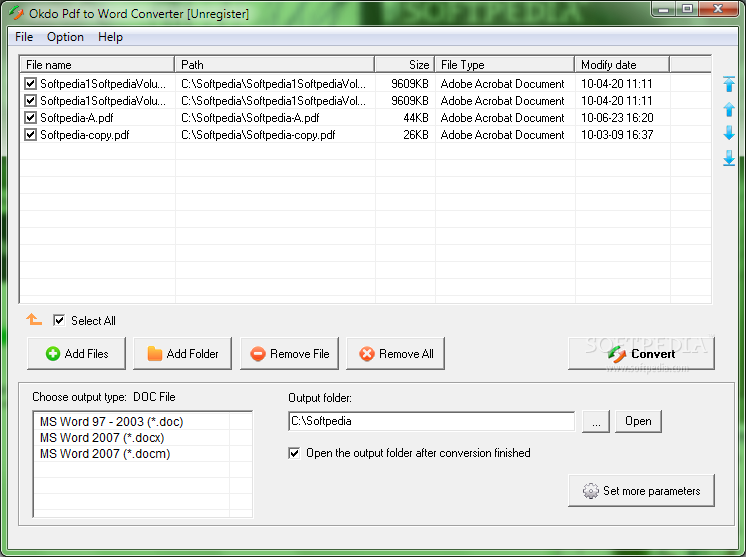Click Open button beside output folder

click(638, 421)
